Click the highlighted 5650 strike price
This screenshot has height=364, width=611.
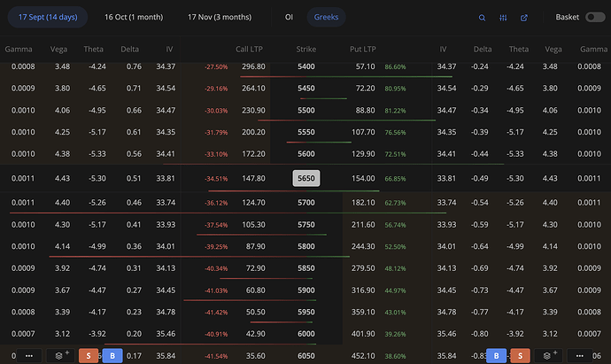coord(305,178)
